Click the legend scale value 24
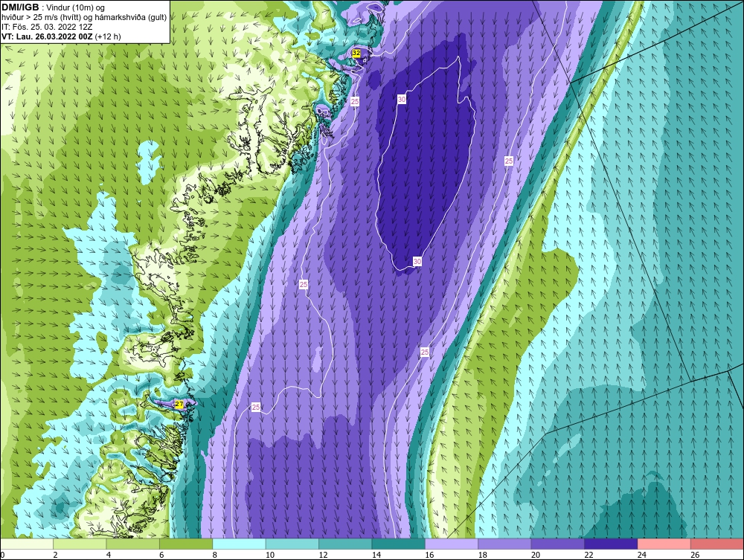744x560 pixels. tap(642, 555)
